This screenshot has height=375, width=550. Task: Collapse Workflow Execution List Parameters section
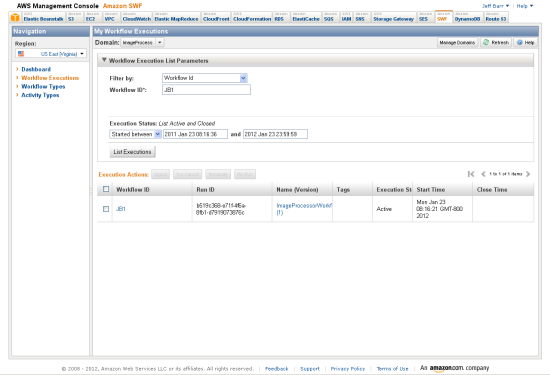104,60
